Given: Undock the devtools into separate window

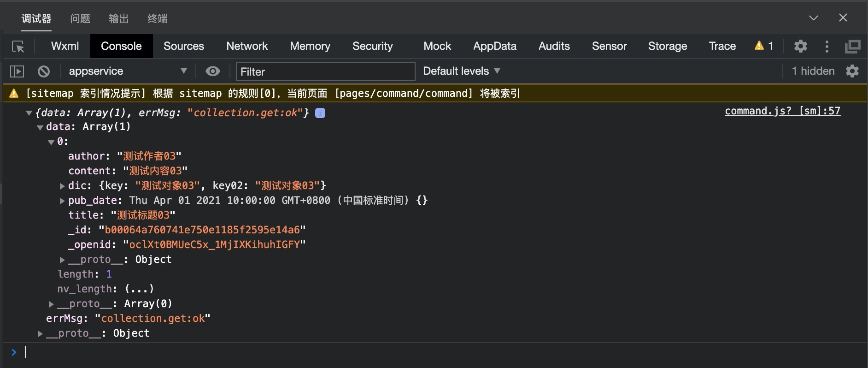Looking at the screenshot, I should [852, 46].
